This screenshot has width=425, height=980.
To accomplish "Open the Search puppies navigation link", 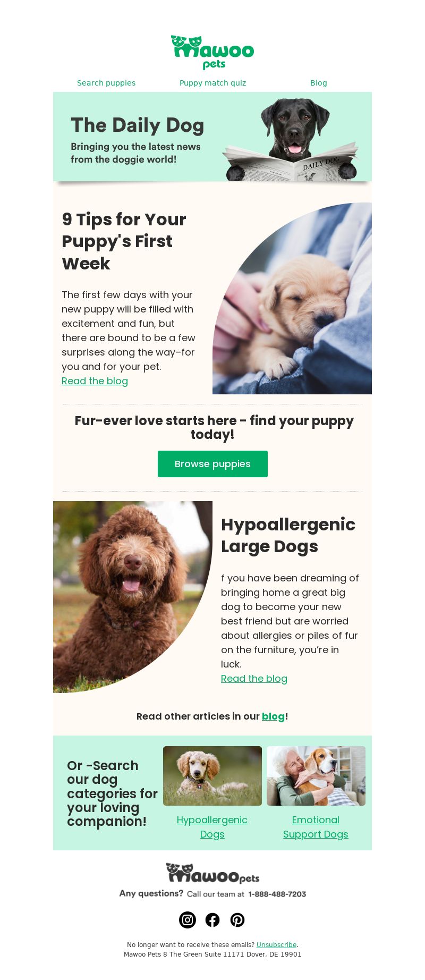I will (106, 83).
